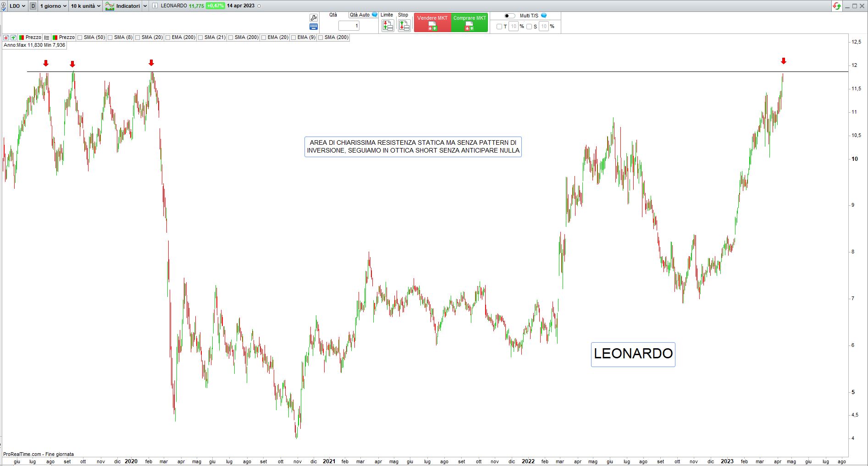
Task: Click the LEONARDO instrument name in the title bar
Action: click(x=174, y=6)
